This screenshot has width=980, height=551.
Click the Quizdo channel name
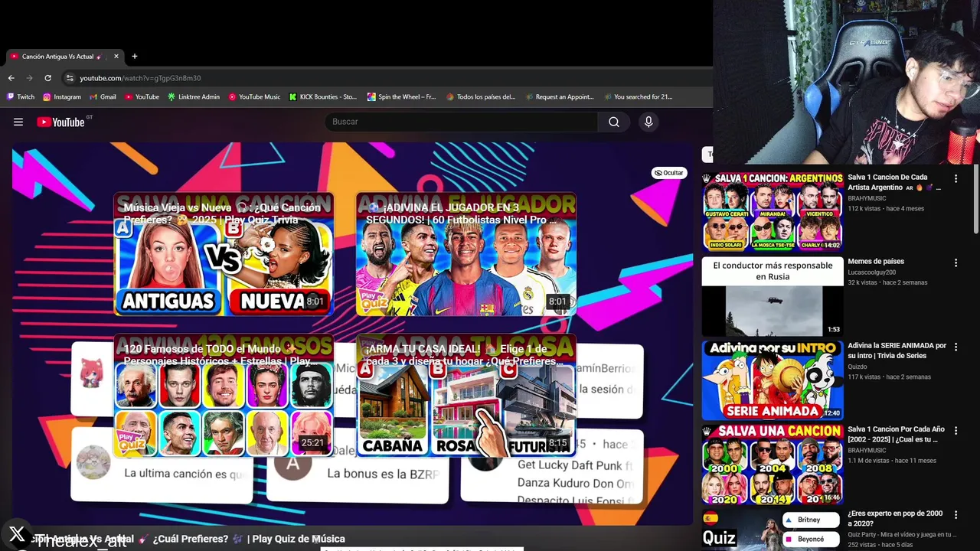click(858, 367)
